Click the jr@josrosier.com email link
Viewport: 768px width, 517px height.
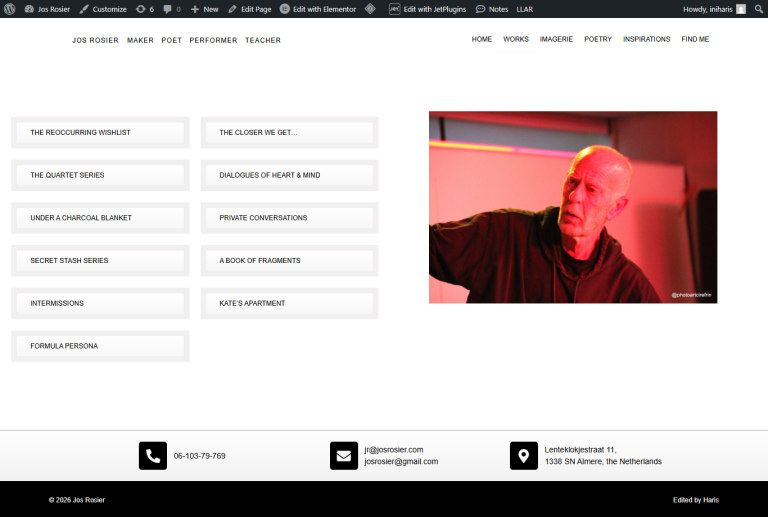point(394,450)
